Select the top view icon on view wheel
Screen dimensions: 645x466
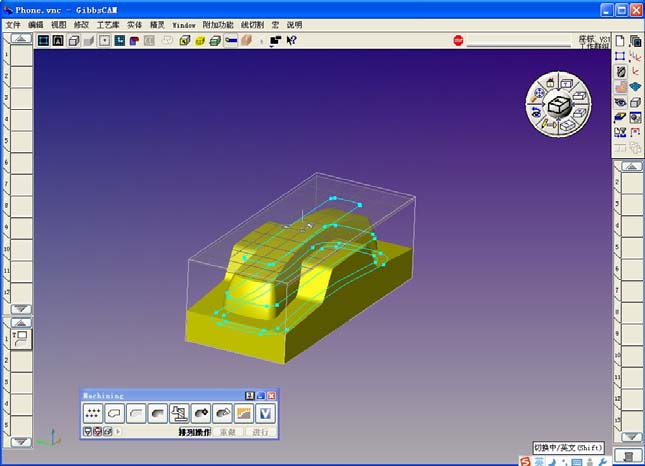coord(567,84)
